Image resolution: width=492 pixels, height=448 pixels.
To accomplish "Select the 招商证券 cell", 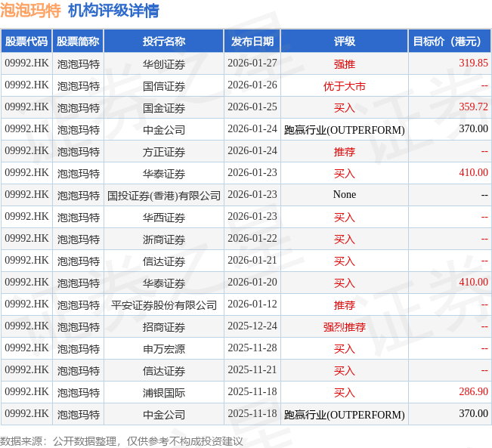I will pos(164,327).
